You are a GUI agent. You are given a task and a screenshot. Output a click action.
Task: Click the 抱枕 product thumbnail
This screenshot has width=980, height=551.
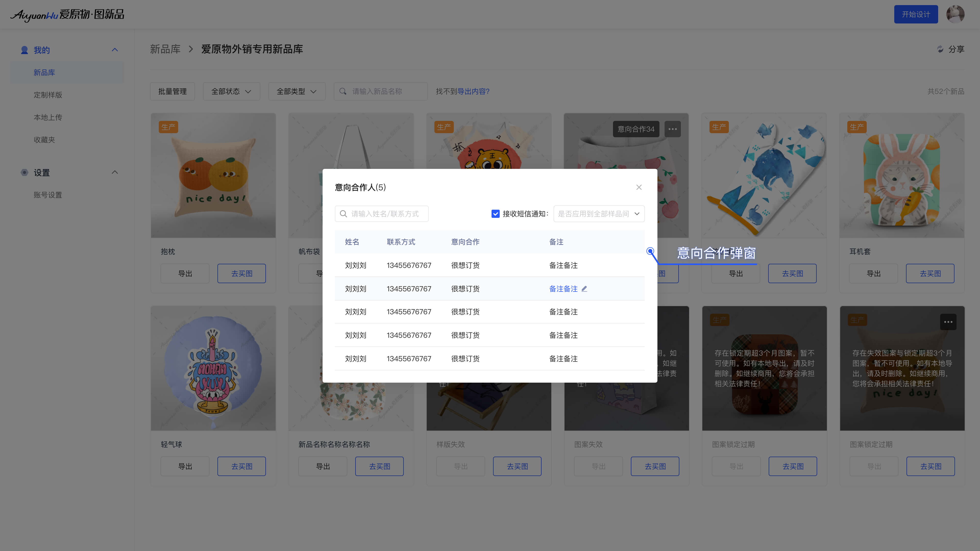pos(213,175)
